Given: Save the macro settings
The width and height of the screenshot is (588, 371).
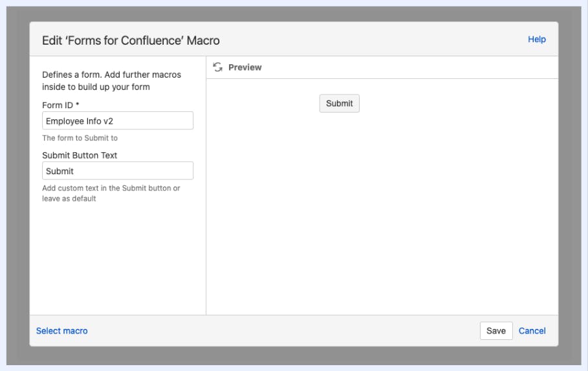Looking at the screenshot, I should [496, 331].
